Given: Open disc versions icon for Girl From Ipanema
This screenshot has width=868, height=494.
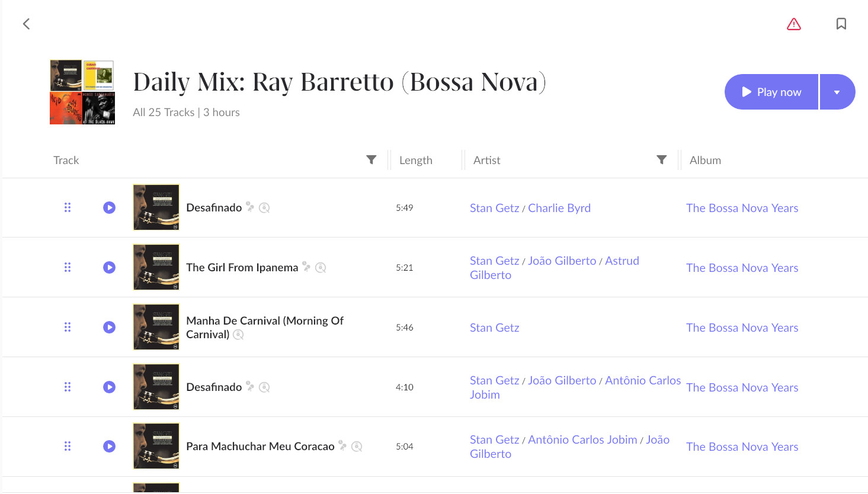Looking at the screenshot, I should [x=321, y=268].
